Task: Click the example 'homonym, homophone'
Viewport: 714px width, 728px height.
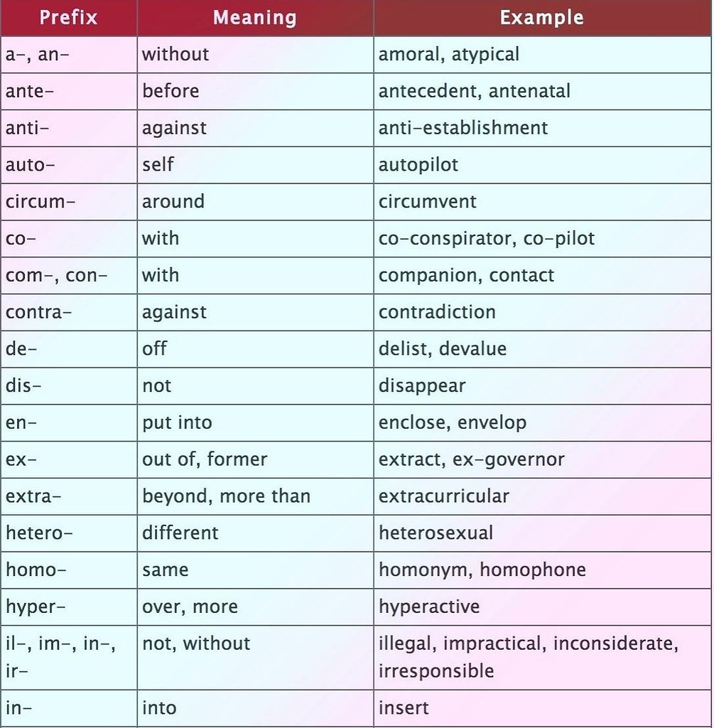Action: [x=482, y=569]
